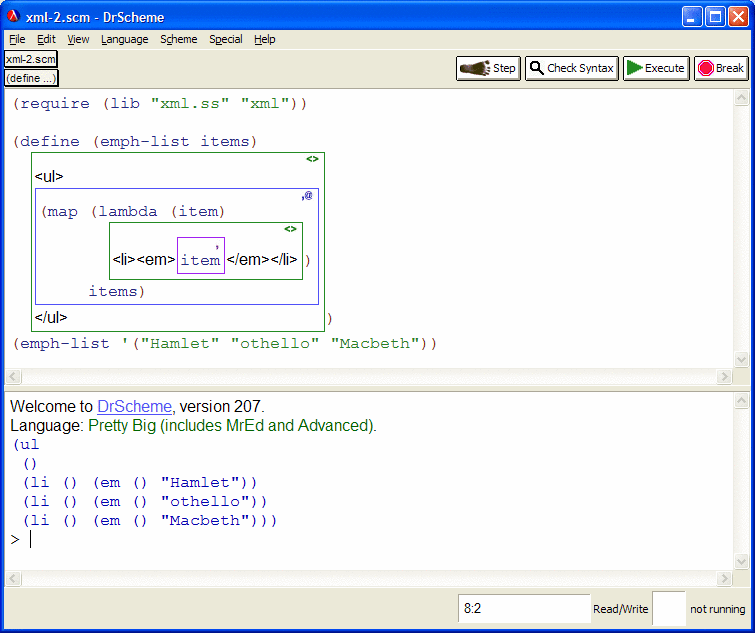This screenshot has height=633, width=755.
Task: Click the items) argument text
Action: tap(117, 291)
